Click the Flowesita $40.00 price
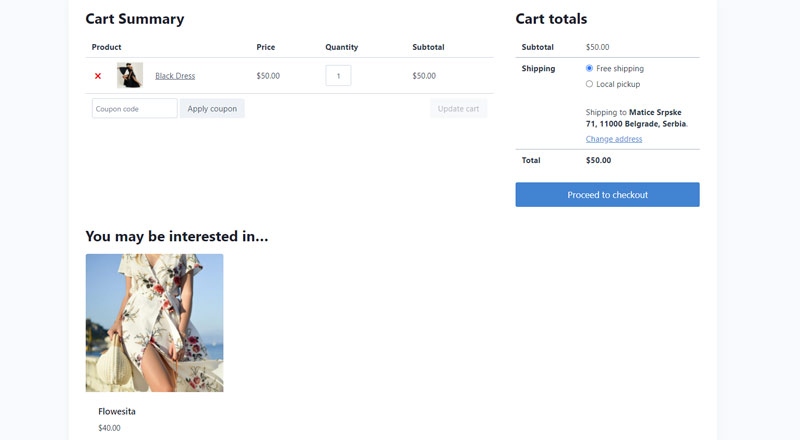 pyautogui.click(x=109, y=428)
